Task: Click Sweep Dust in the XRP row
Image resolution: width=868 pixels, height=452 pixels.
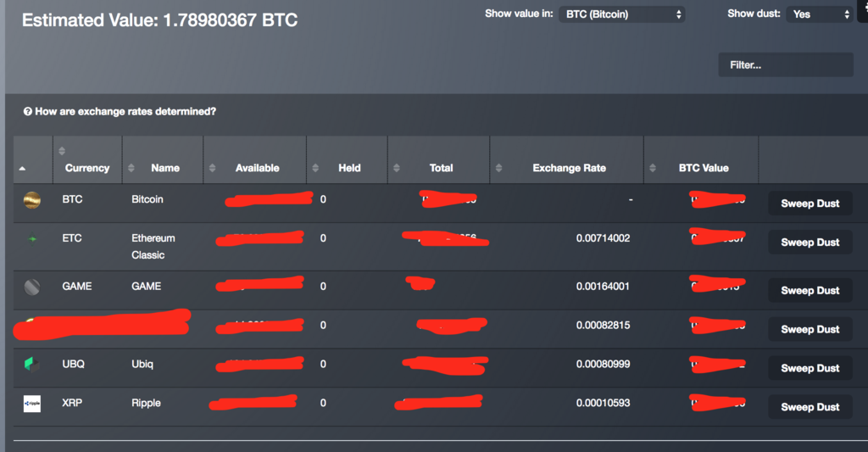Action: point(810,406)
